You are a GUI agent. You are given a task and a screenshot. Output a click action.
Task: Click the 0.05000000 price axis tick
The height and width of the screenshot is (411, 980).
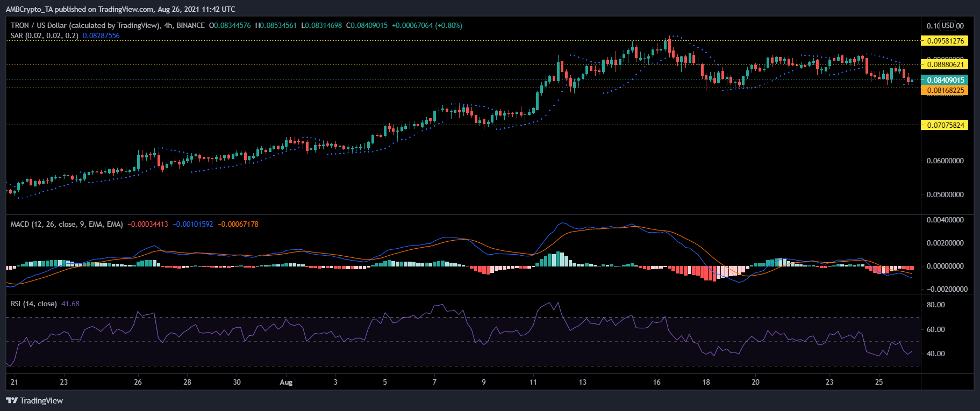coord(945,194)
